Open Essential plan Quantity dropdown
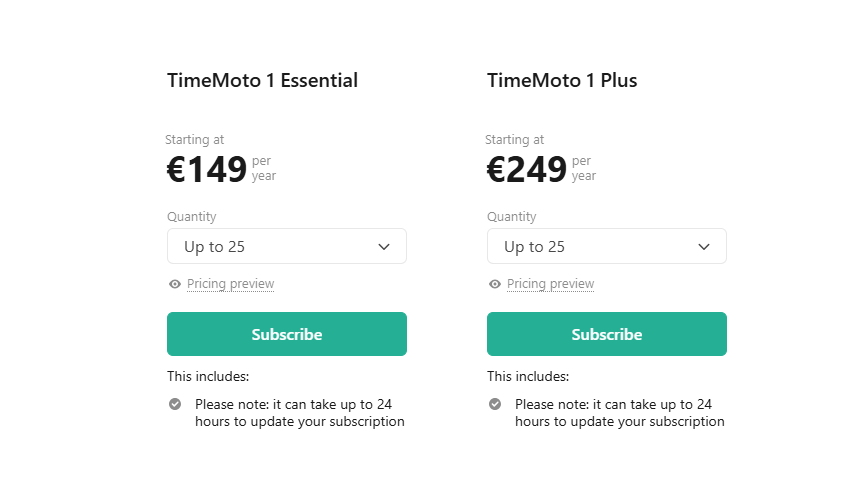 [287, 246]
